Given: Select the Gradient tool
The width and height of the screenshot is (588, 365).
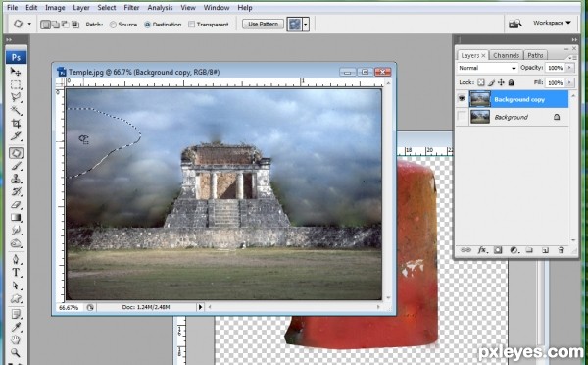Looking at the screenshot, I should 16,218.
